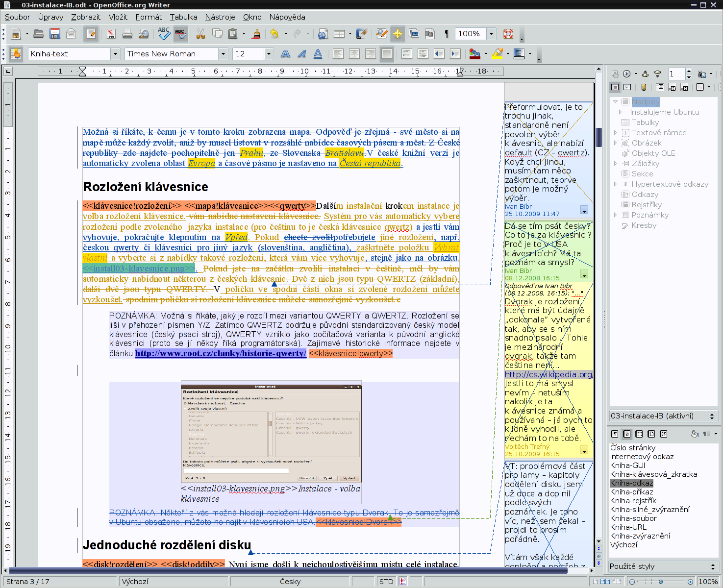Image resolution: width=723 pixels, height=588 pixels.
Task: Follow root.cz historie-qwerty link
Action: coord(221,353)
